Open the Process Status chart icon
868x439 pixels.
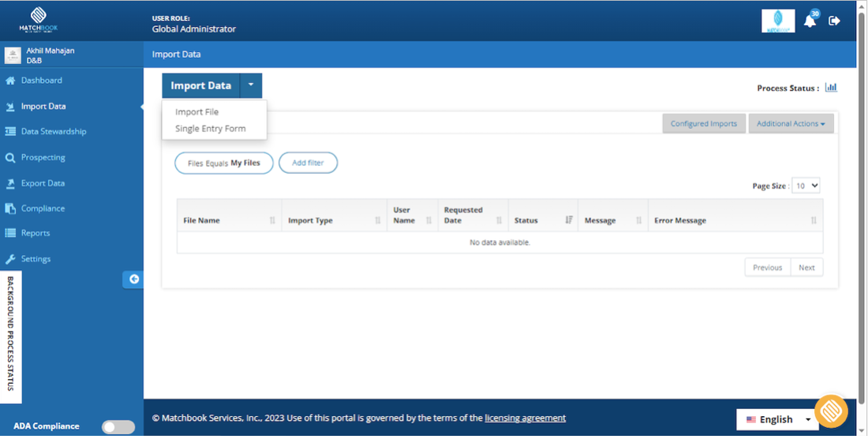pyautogui.click(x=831, y=88)
